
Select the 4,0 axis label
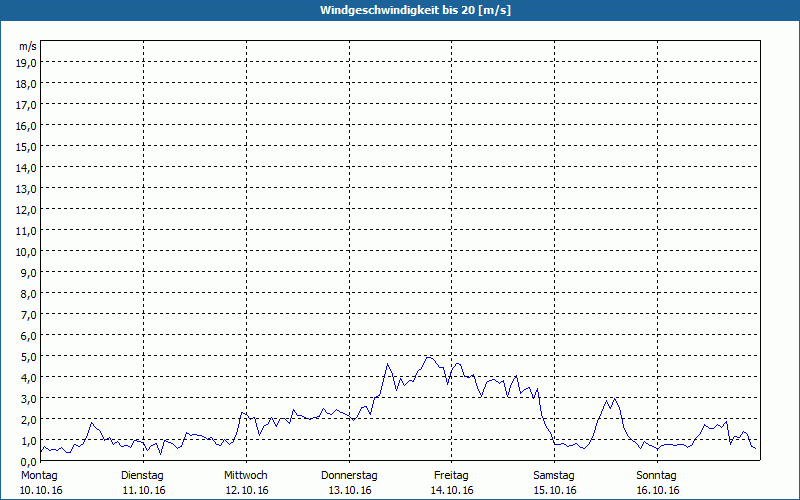coord(29,378)
